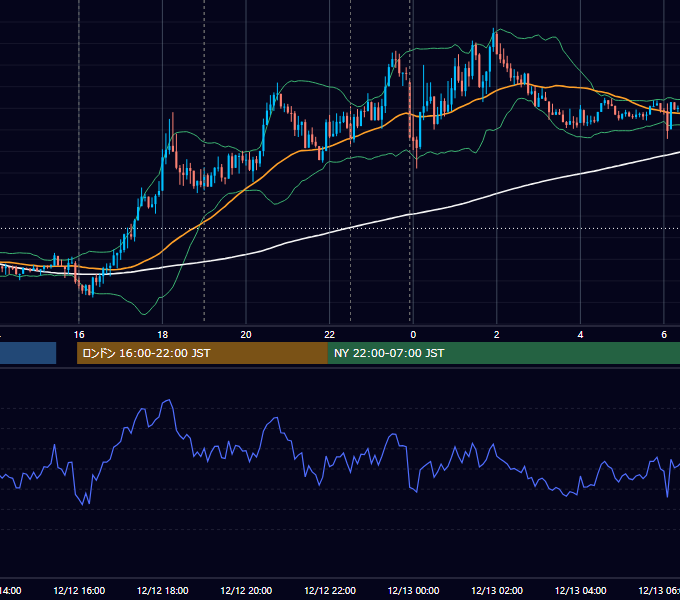Click the 6 hour label on the axis

tap(664, 335)
